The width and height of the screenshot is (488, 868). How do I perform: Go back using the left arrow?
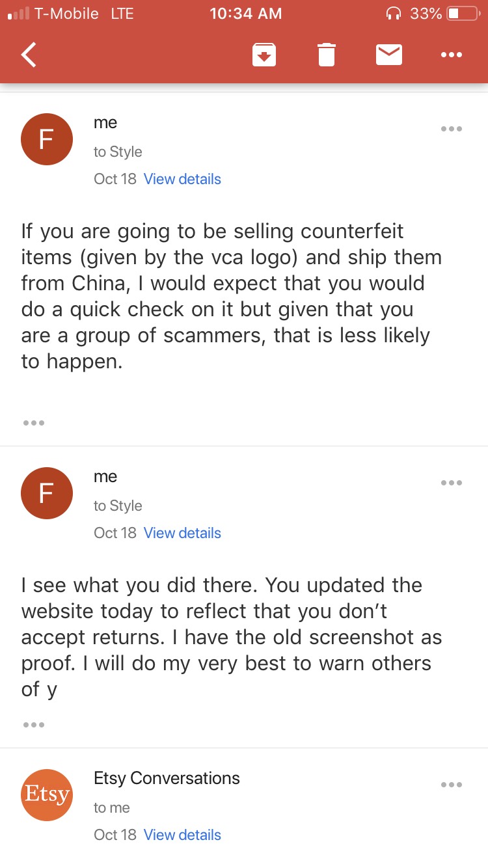tap(29, 55)
